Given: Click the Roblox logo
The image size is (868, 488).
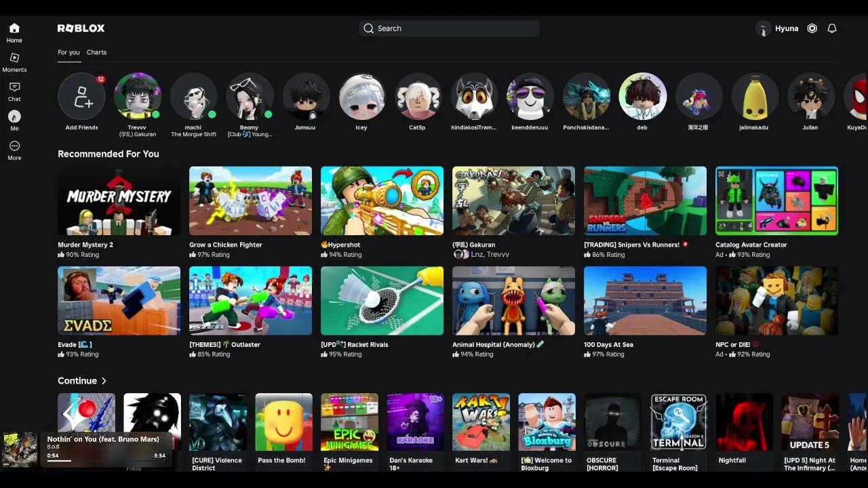Looking at the screenshot, I should point(81,28).
